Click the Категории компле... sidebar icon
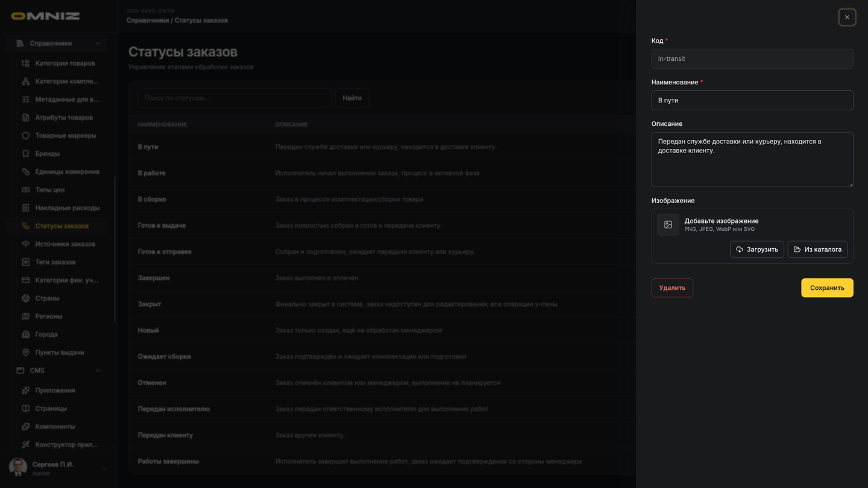 pyautogui.click(x=25, y=81)
